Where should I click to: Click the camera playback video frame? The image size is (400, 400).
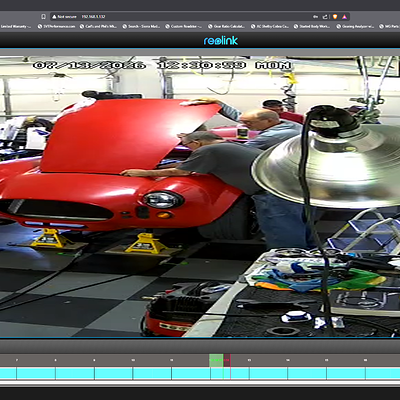[x=200, y=196]
